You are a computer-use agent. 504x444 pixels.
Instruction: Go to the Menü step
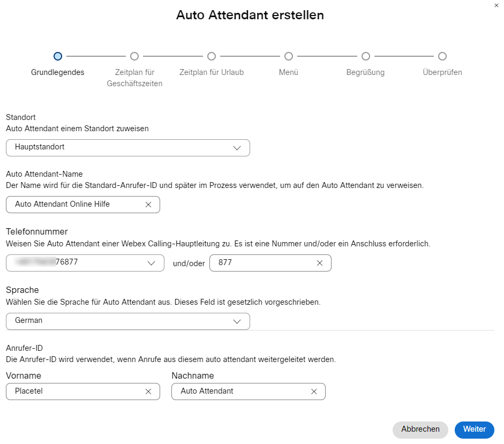click(x=289, y=56)
